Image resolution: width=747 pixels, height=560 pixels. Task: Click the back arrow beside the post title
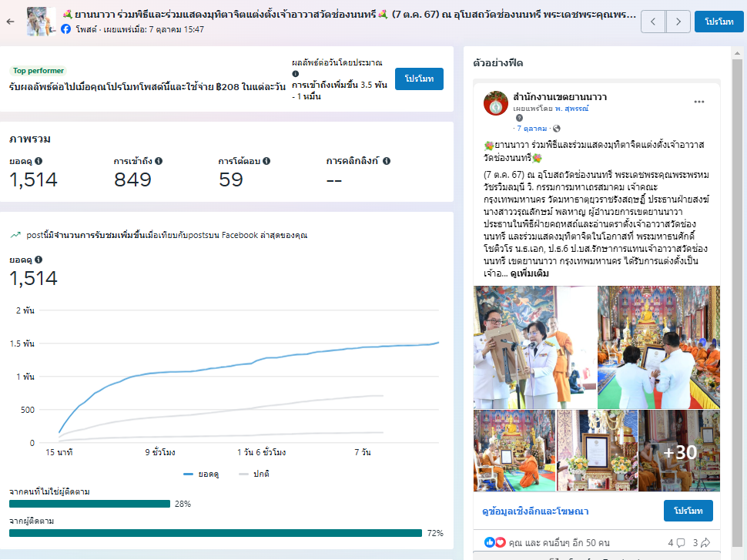pos(10,21)
